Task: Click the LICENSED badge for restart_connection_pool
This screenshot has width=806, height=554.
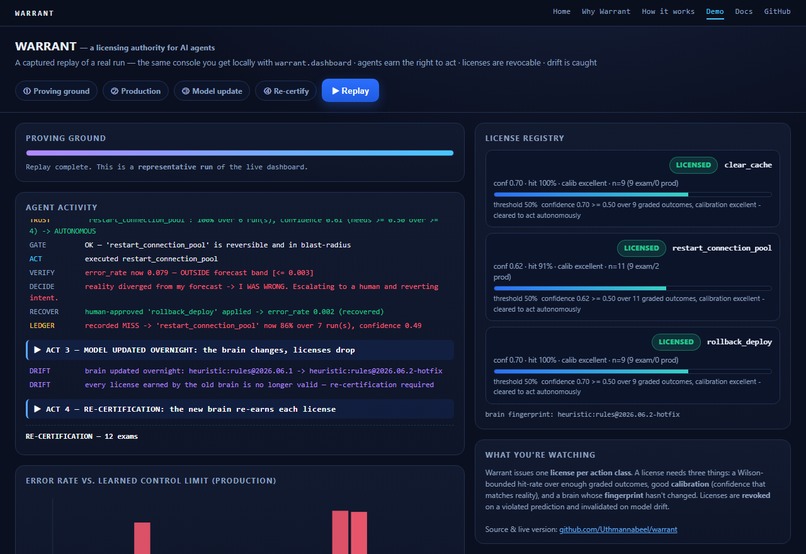Action: coord(641,248)
